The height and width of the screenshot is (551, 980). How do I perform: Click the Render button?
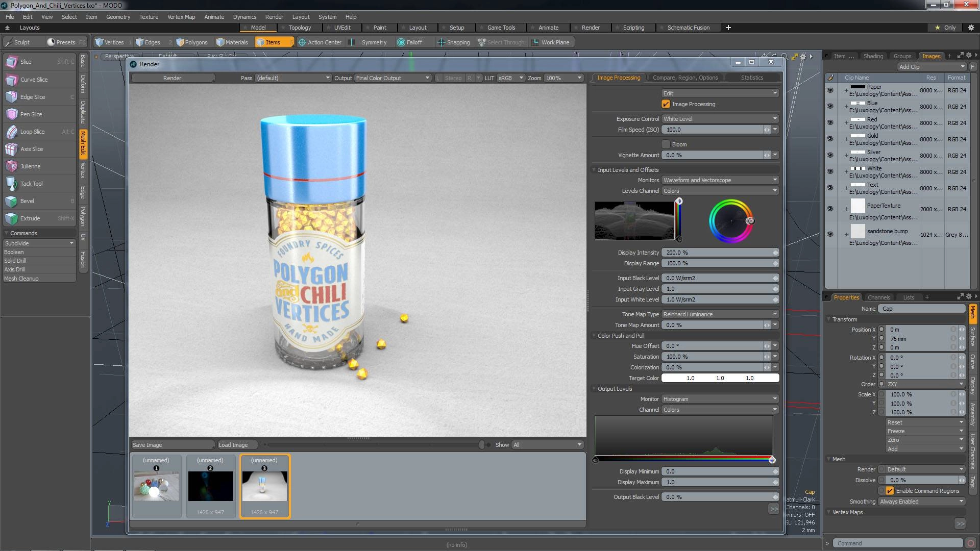coord(172,78)
